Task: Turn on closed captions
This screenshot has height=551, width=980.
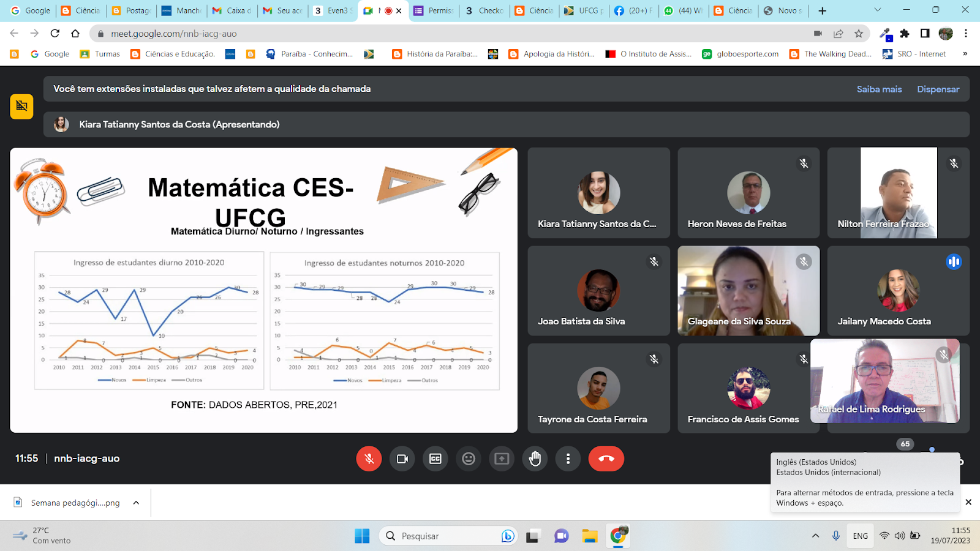Action: point(435,459)
